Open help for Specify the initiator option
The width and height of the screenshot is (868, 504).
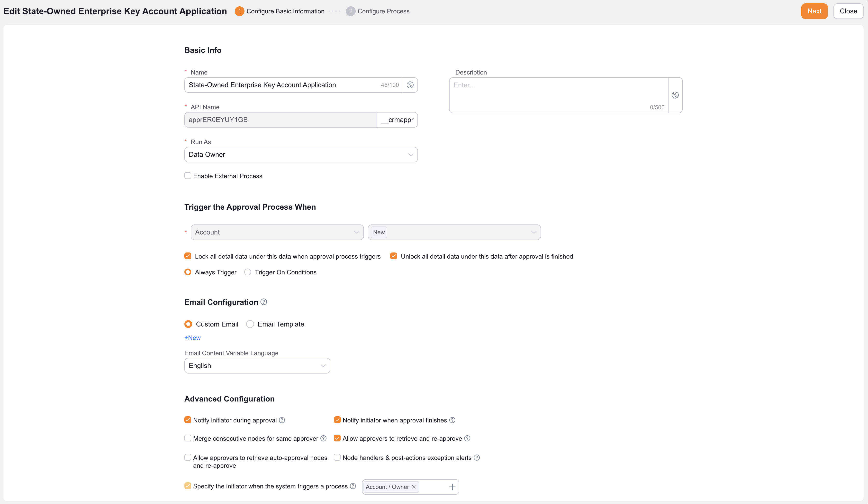tap(353, 486)
